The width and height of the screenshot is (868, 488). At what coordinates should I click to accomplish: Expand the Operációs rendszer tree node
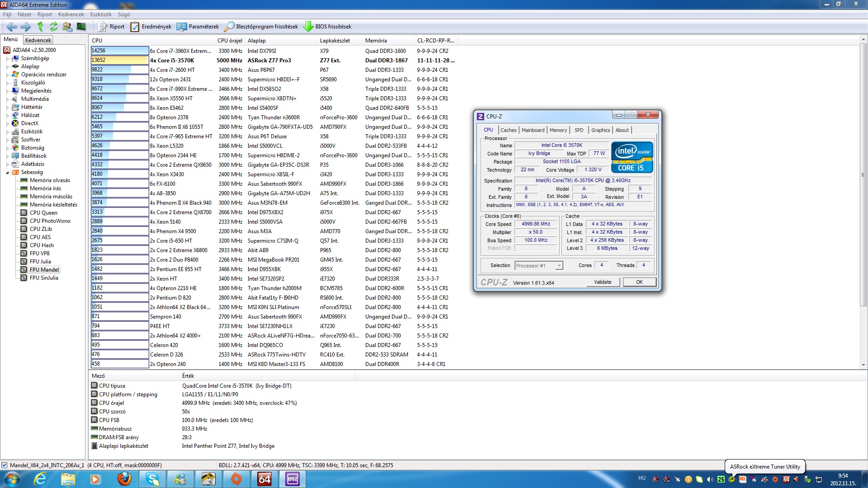[7, 75]
